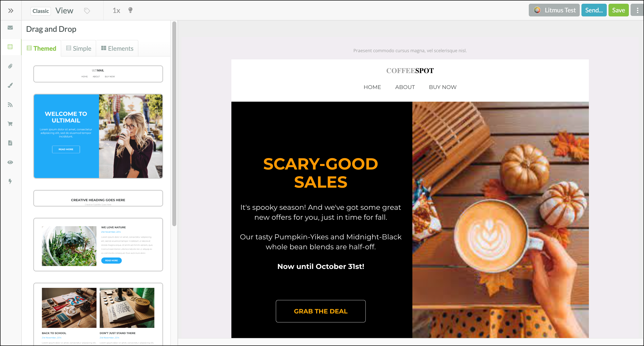This screenshot has height=346, width=644.
Task: Open the paperclip attachments icon
Action: (10, 66)
